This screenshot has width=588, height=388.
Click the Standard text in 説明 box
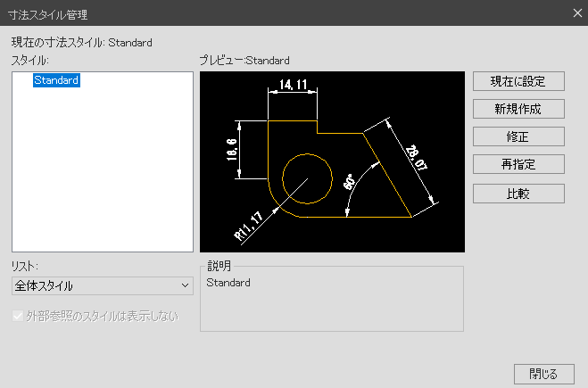pyautogui.click(x=228, y=283)
